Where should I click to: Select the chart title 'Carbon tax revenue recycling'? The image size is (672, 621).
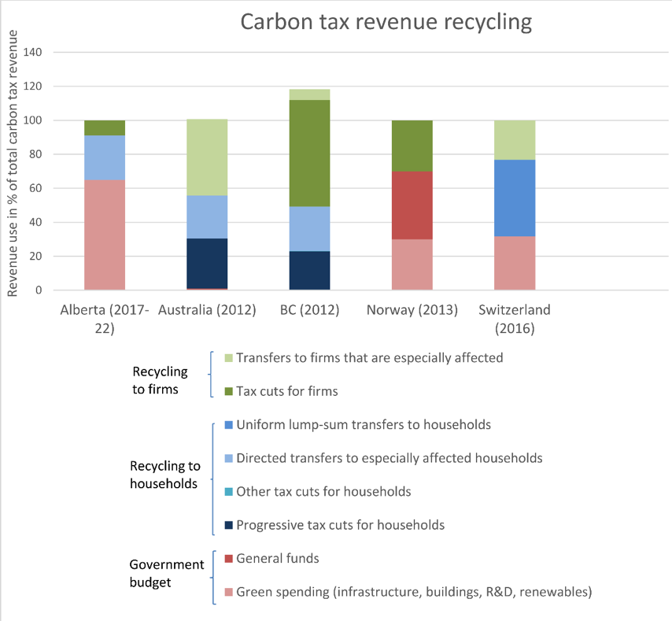tap(386, 22)
